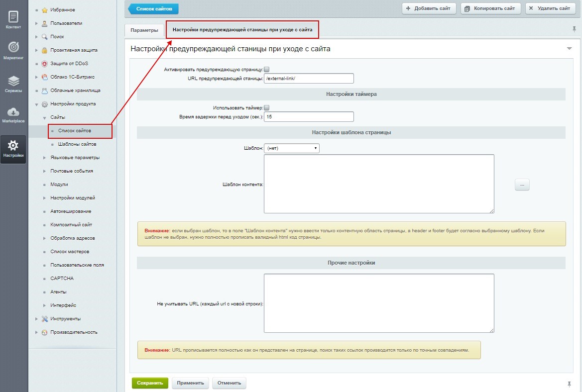Open the Сервисы section icon
Screen dimensions: 582x392
[13, 81]
